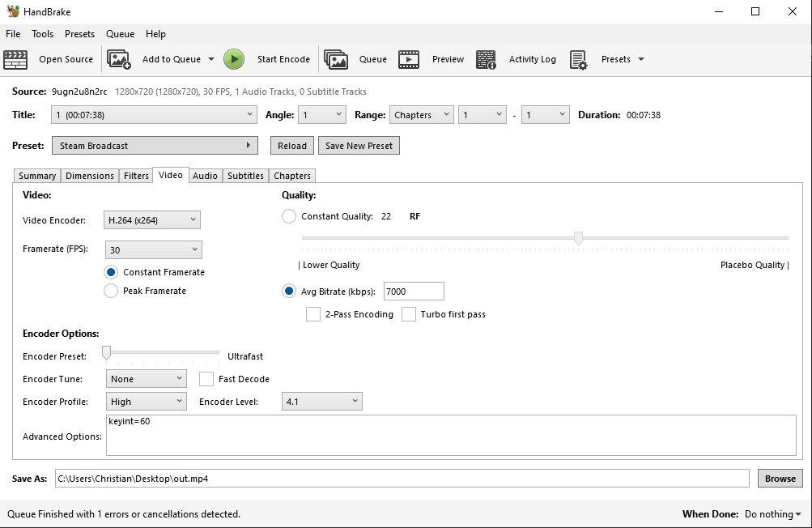
Task: Switch to the Dimensions tab
Action: pyautogui.click(x=90, y=176)
